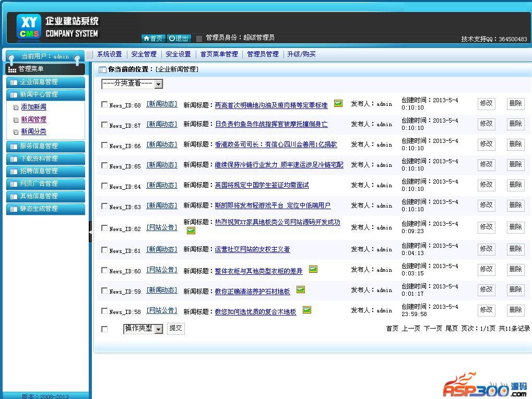
Task: Click the XY CMS logo
Action: [x=29, y=26]
